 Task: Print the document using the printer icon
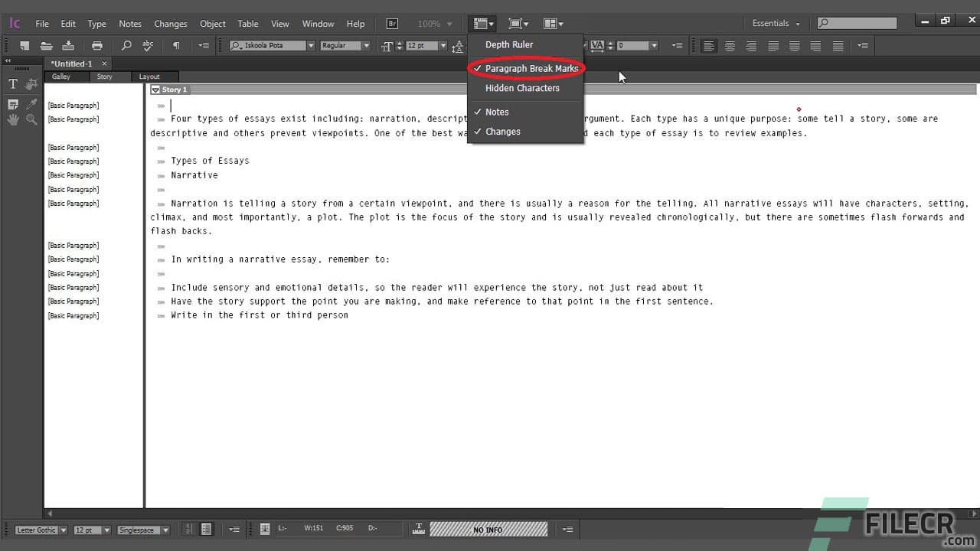(x=98, y=45)
